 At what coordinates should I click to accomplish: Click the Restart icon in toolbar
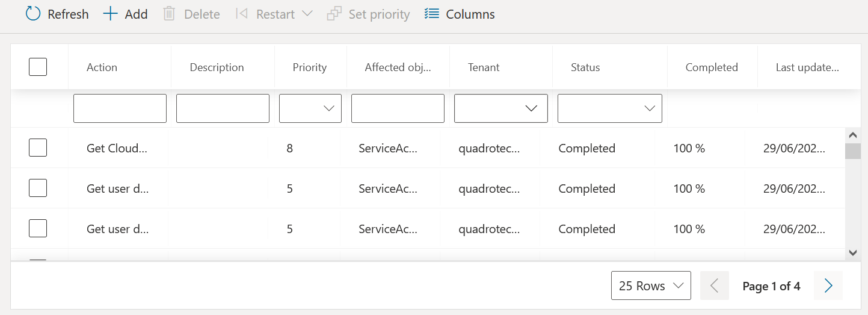[x=242, y=14]
